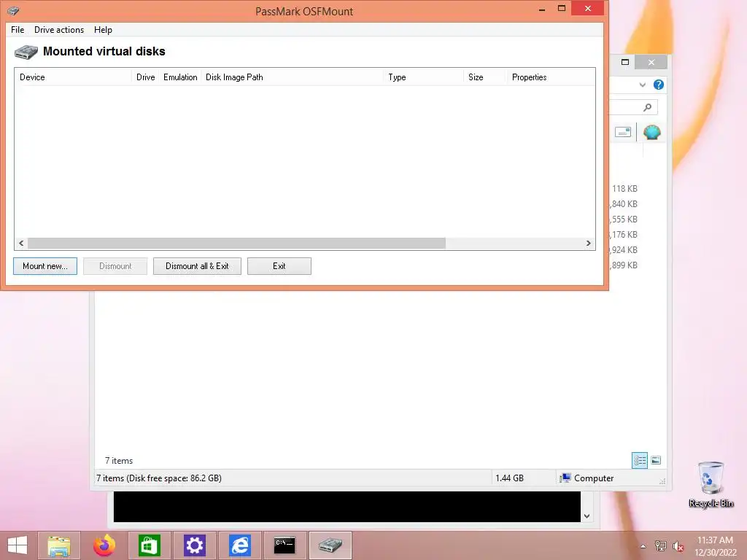Minimize the PassMark OSFMount window
Image resolution: width=747 pixels, height=560 pixels.
(542, 9)
